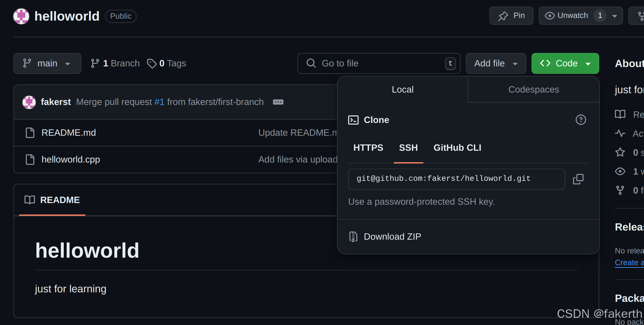Click the Go to file search field
The image size is (644, 325).
point(379,63)
